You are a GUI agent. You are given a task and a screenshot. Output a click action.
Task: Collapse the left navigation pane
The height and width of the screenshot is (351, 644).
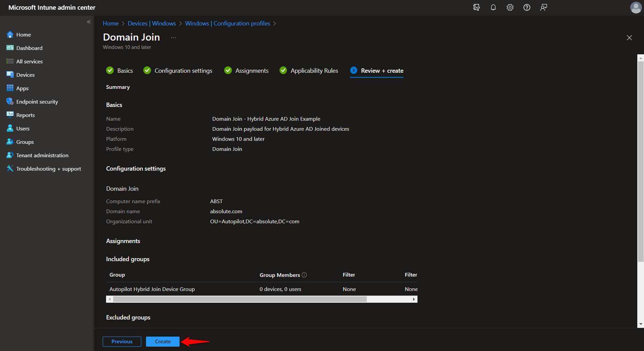(89, 21)
